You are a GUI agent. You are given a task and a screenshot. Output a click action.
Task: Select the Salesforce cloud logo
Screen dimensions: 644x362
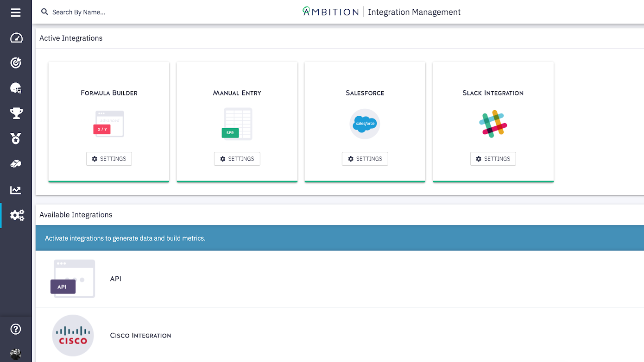[x=365, y=124]
